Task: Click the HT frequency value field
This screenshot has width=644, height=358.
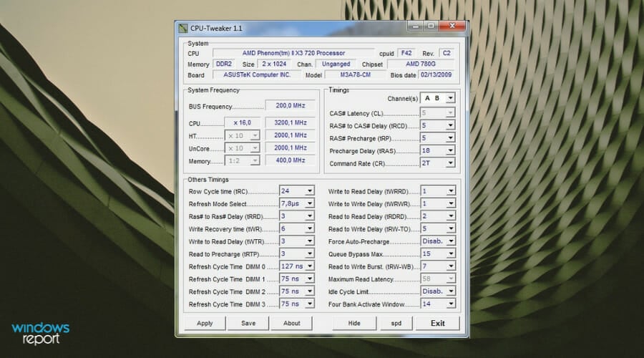Action: (x=291, y=135)
